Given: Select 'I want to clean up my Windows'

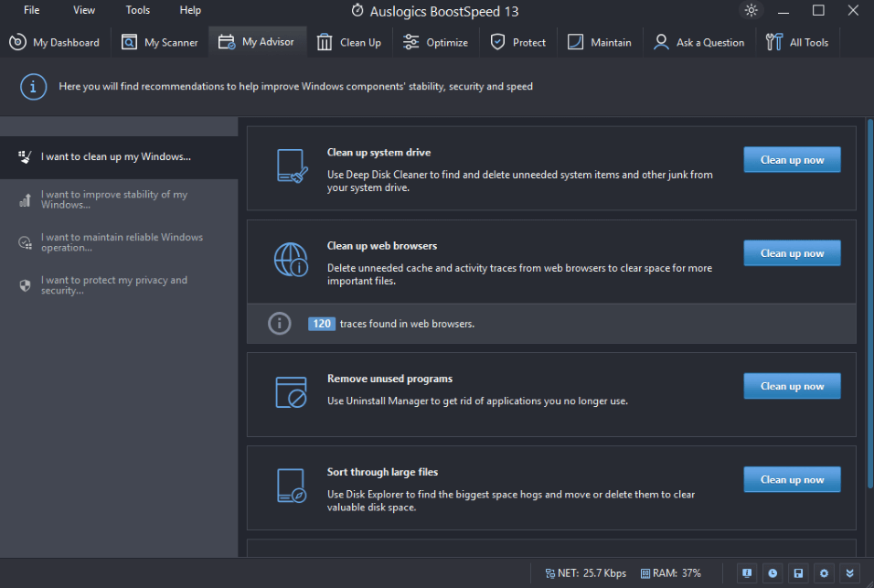Looking at the screenshot, I should (119, 157).
